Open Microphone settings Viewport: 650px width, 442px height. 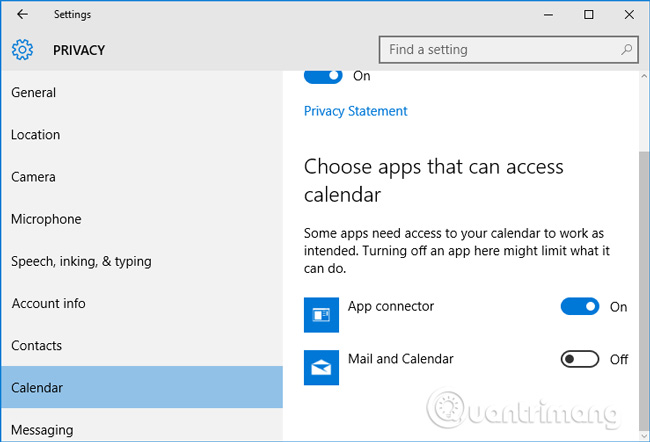[46, 219]
